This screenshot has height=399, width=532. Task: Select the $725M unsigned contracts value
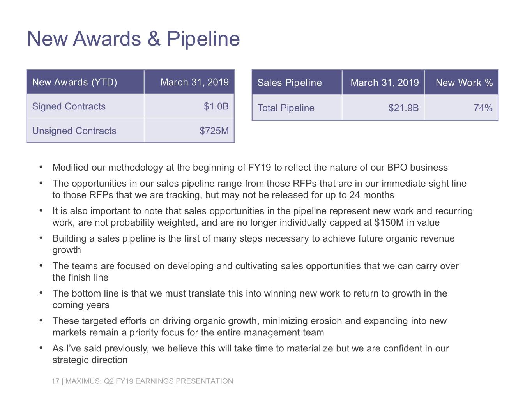coord(214,131)
